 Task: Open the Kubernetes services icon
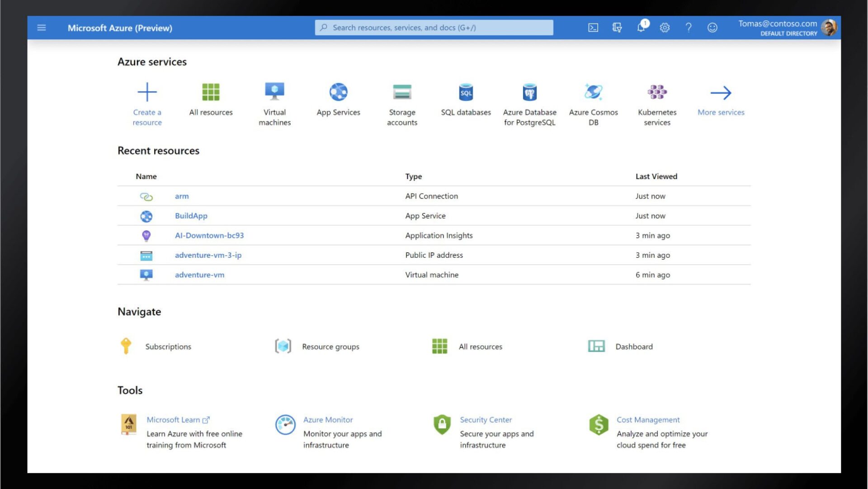pyautogui.click(x=657, y=92)
